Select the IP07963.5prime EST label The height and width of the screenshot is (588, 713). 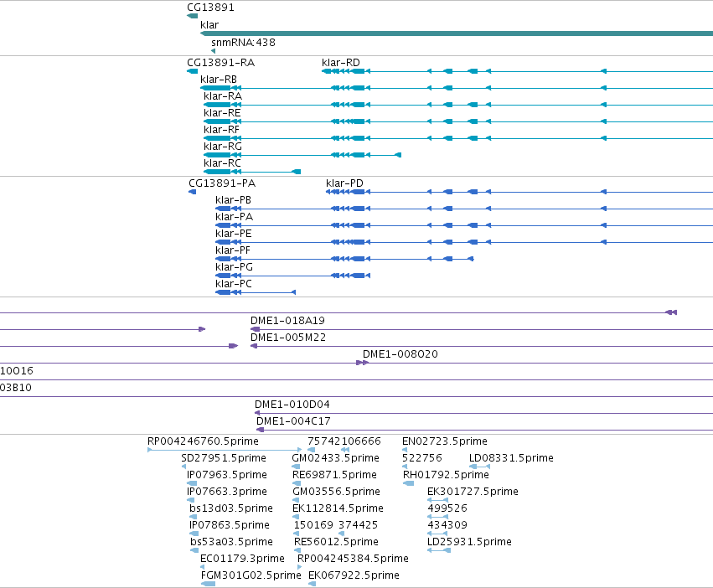[x=227, y=476]
